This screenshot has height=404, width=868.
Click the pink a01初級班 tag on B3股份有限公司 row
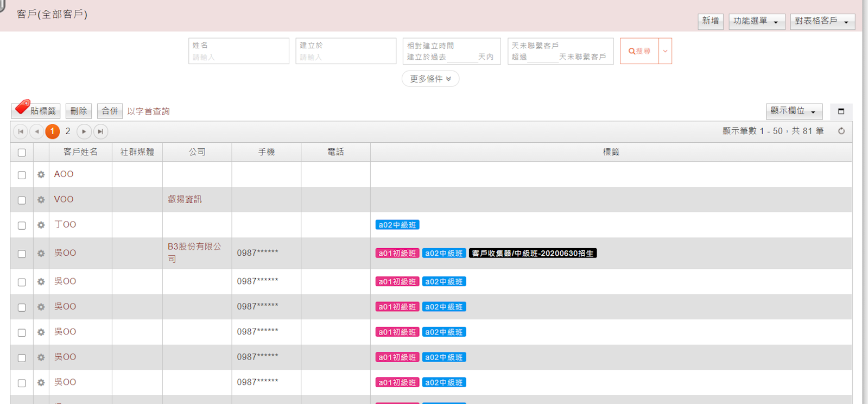click(x=397, y=254)
